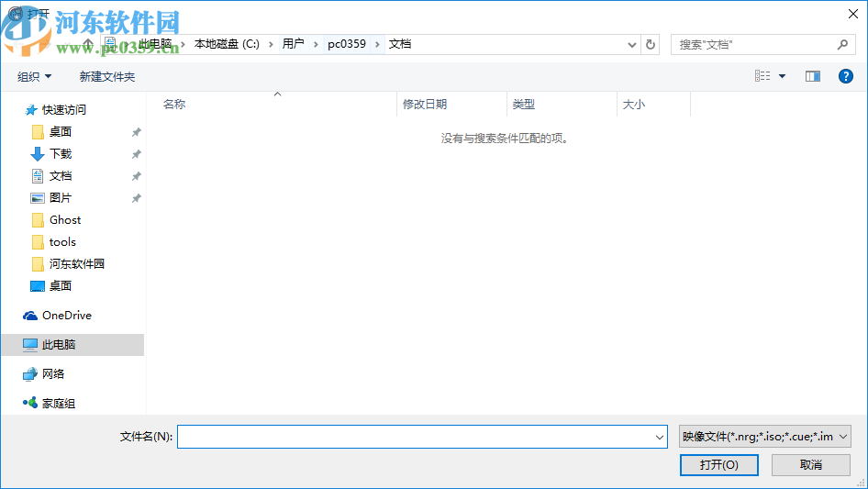Toggle the preview pane icon
This screenshot has height=489, width=868.
pyautogui.click(x=813, y=76)
